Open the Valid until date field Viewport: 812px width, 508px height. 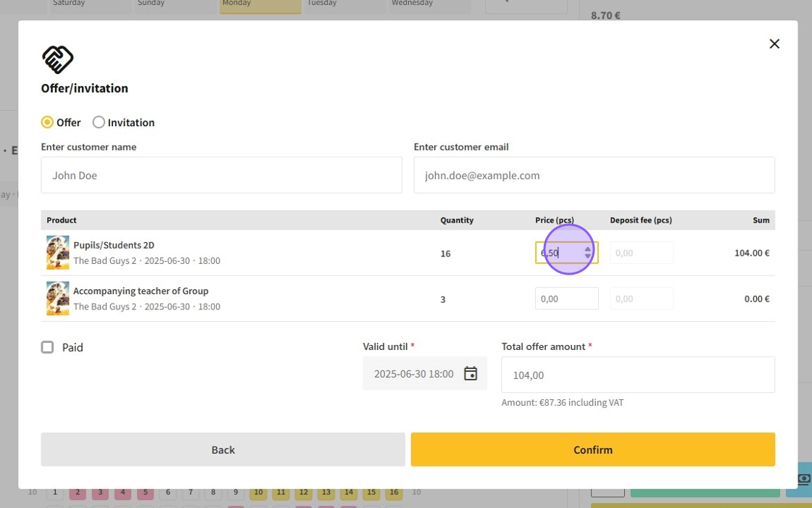[x=413, y=374]
